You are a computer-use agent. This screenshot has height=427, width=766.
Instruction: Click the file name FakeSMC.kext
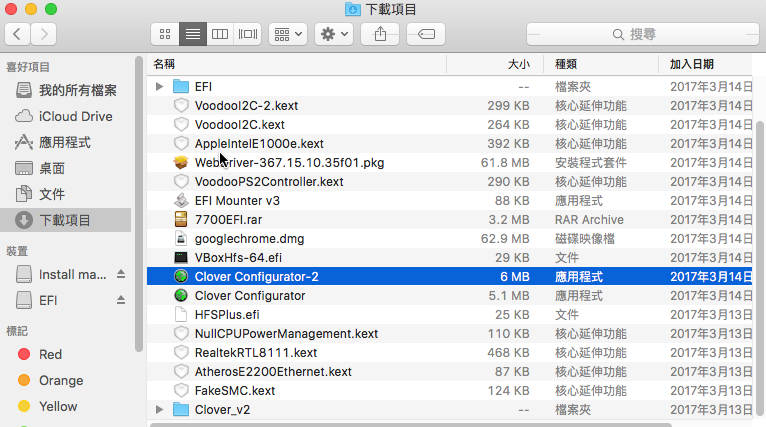tap(235, 391)
